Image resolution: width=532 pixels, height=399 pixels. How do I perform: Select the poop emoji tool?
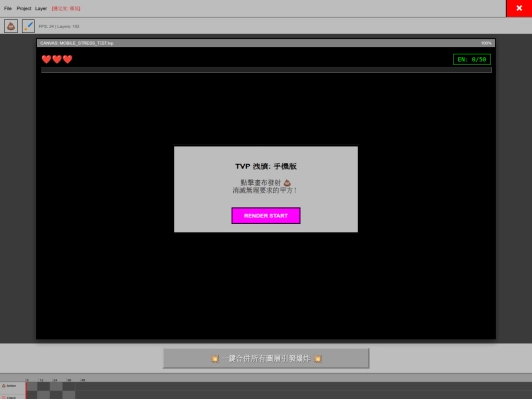click(x=11, y=26)
